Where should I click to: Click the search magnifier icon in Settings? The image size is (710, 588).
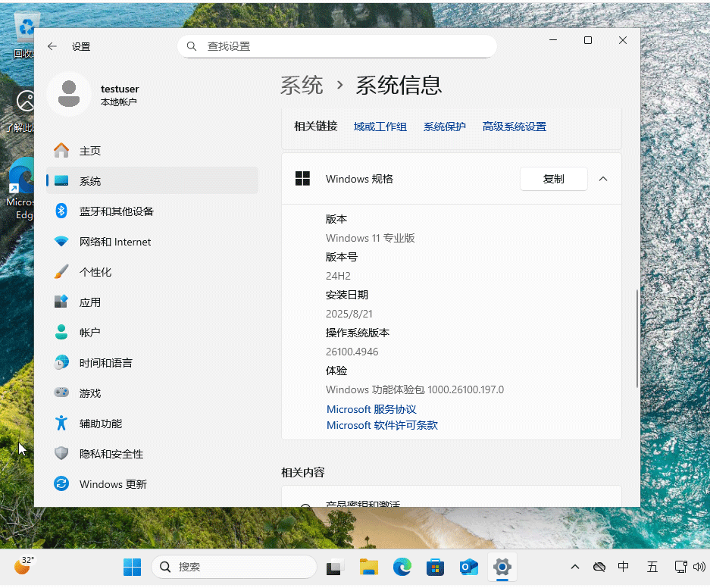(x=192, y=46)
